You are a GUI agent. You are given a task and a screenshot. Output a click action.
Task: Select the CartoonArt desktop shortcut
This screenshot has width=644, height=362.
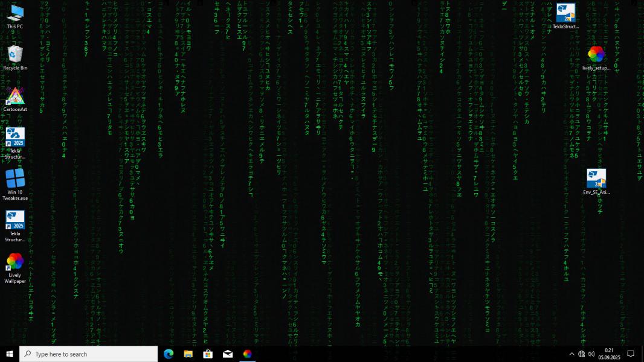coord(15,99)
